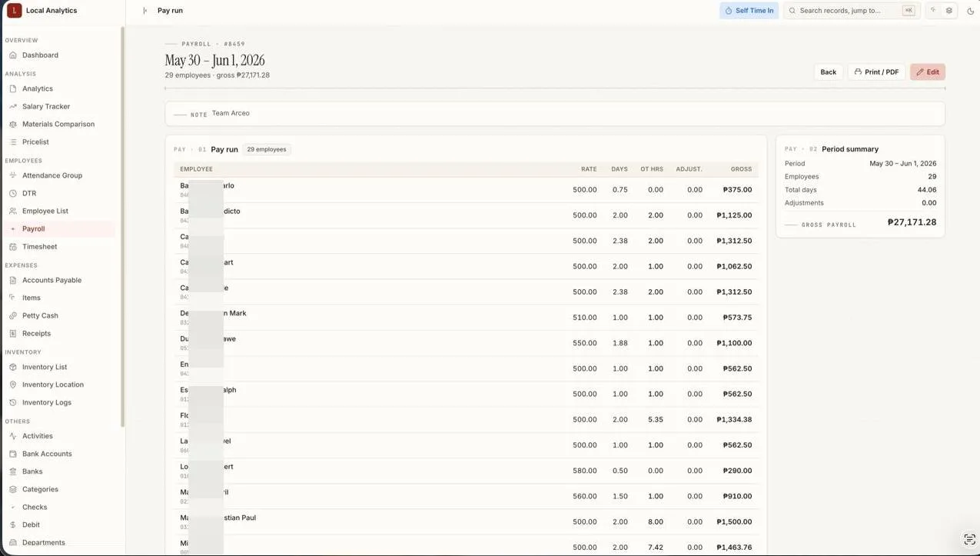Click the Local Analytics logo

click(14, 10)
